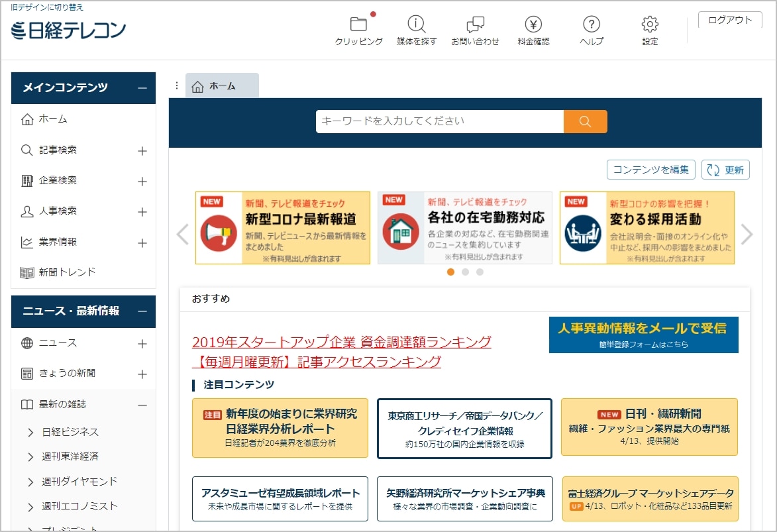This screenshot has height=532, width=777.
Task: Expand 記事検索 with its plus sign
Action: (142, 151)
